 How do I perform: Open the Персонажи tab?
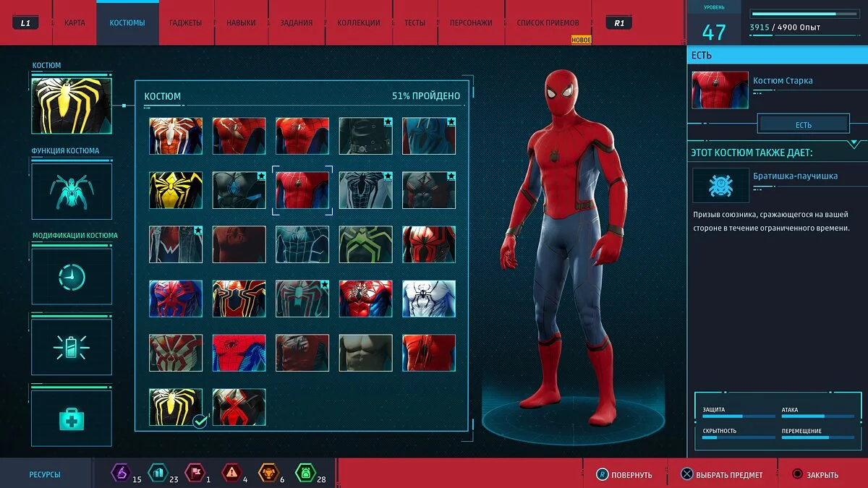(x=471, y=22)
